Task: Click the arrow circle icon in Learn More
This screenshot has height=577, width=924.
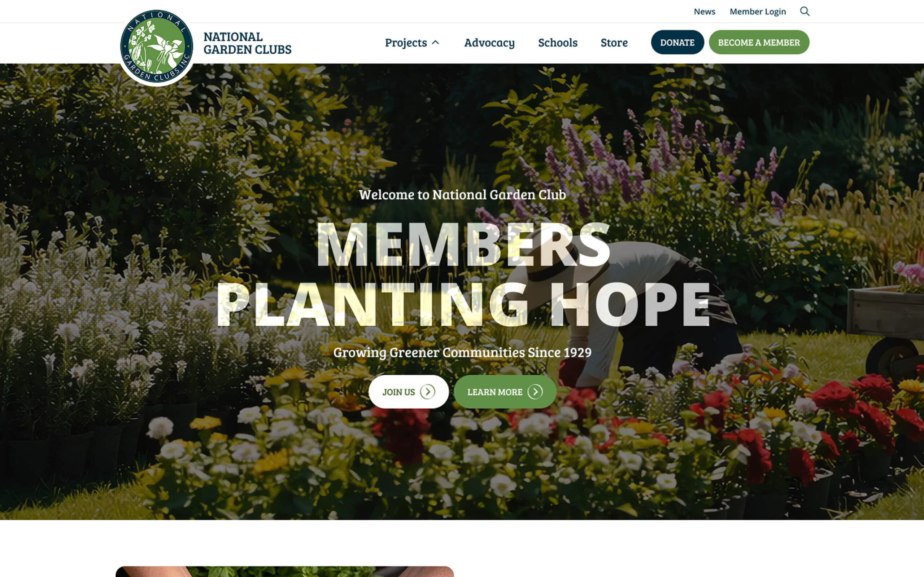Action: point(535,392)
